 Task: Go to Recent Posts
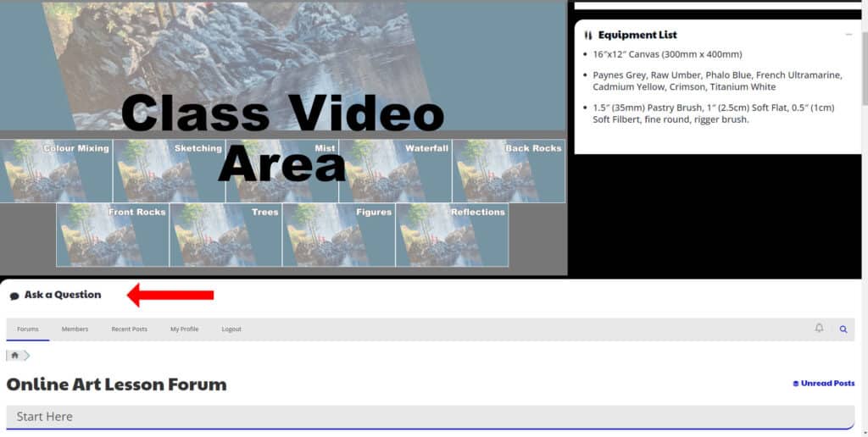129,329
